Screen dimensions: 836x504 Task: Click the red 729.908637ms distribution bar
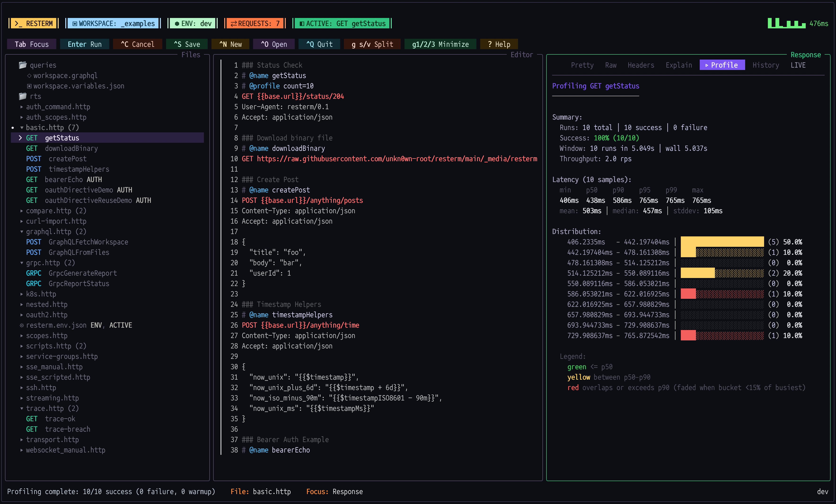722,335
